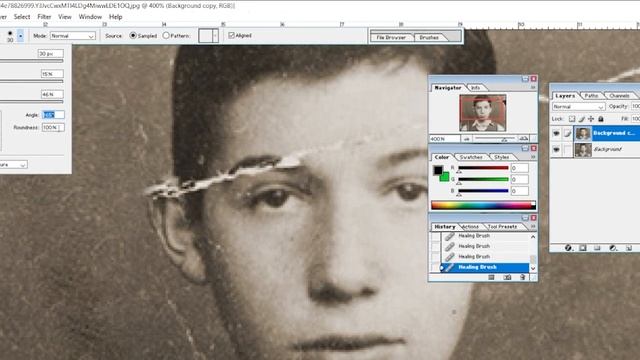
Task: Hide the Background layer
Action: pyautogui.click(x=556, y=150)
